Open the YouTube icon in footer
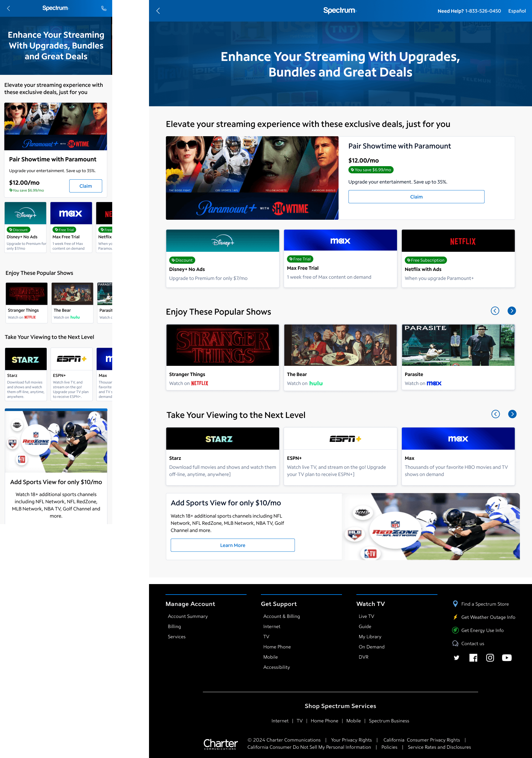The width and height of the screenshot is (532, 758). tap(507, 658)
